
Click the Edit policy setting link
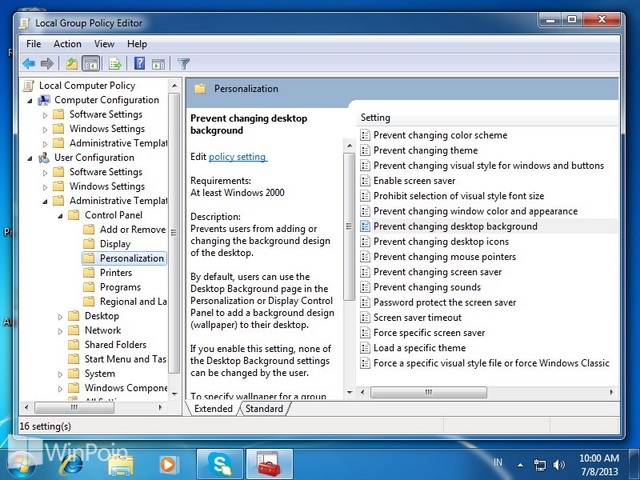(x=238, y=157)
